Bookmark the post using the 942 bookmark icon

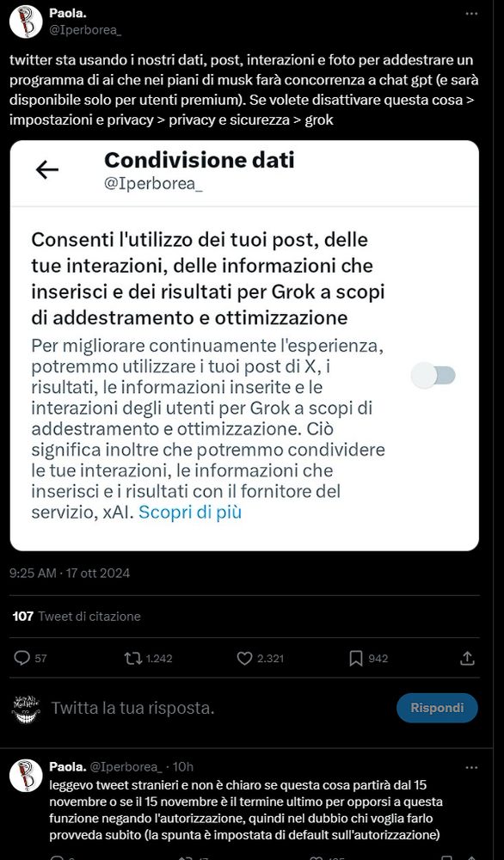point(356,658)
